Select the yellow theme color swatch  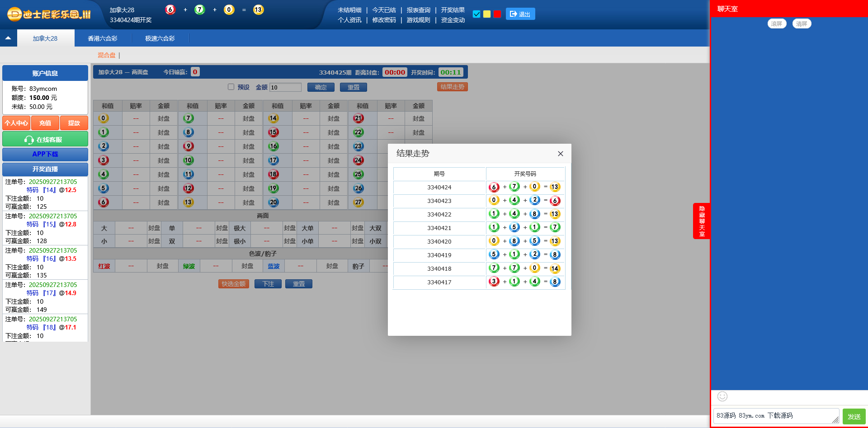coord(487,14)
